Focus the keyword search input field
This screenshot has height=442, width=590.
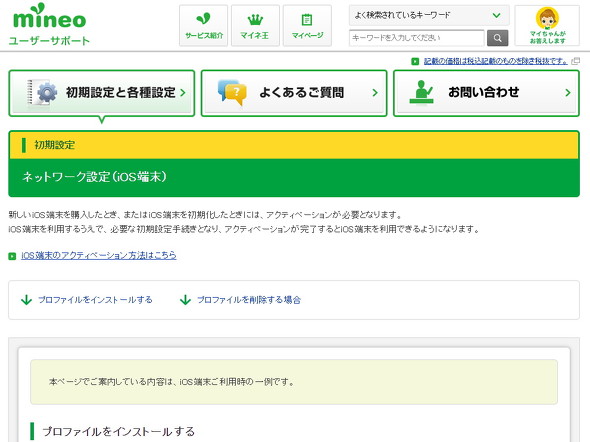pyautogui.click(x=417, y=38)
